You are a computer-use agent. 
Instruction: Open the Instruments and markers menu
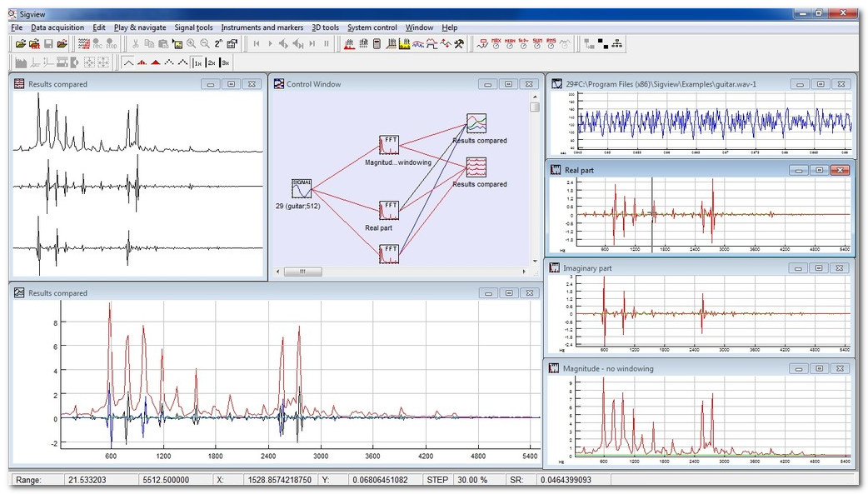pos(262,27)
